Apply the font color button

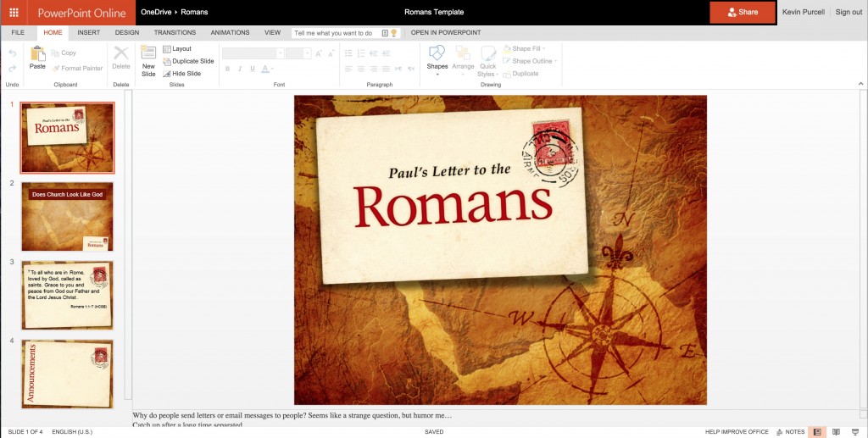click(266, 69)
